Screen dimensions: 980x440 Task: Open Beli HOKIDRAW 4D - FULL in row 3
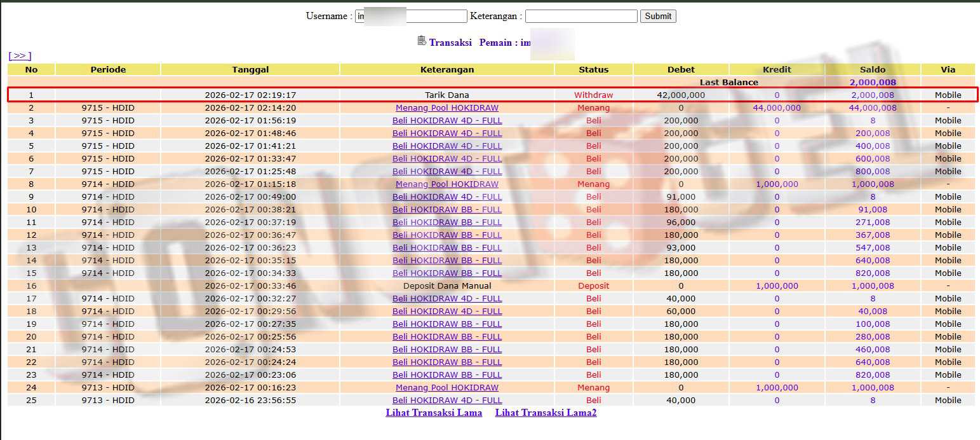click(446, 121)
